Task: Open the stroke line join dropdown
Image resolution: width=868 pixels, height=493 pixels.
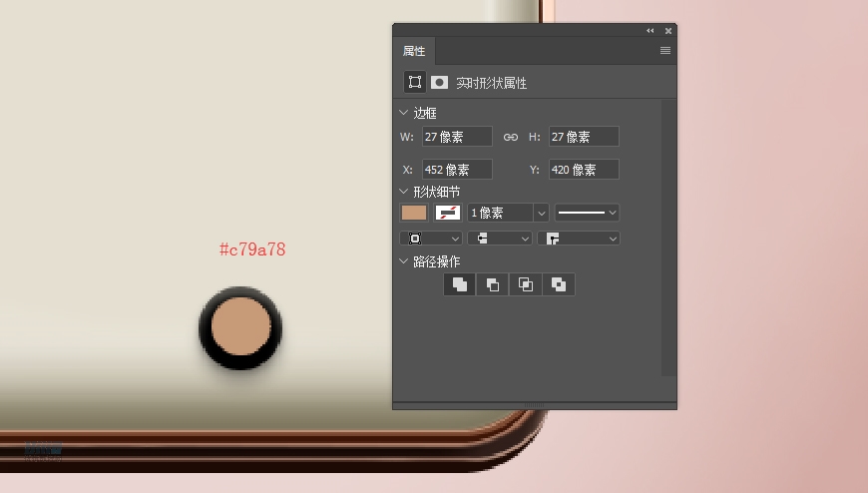Action: [578, 239]
